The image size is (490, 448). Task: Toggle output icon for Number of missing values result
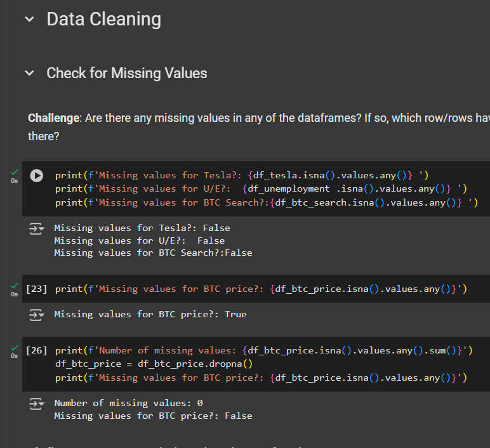point(37,404)
